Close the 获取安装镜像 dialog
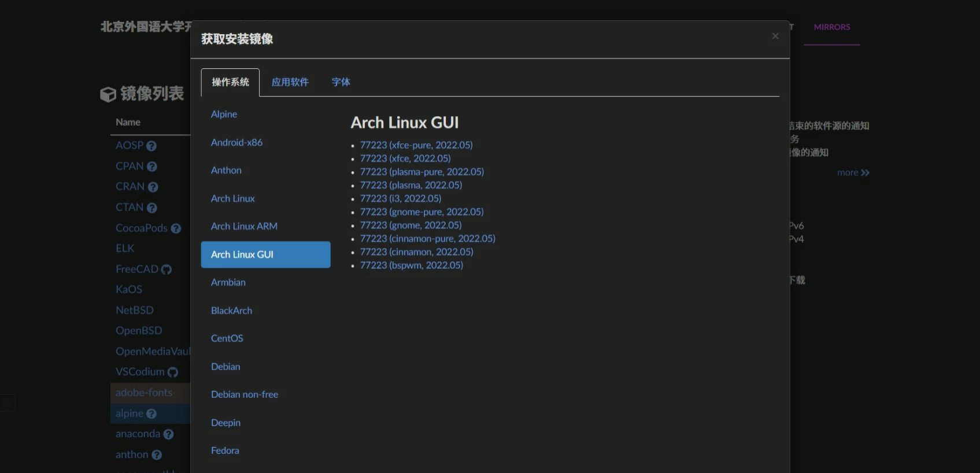 click(775, 36)
